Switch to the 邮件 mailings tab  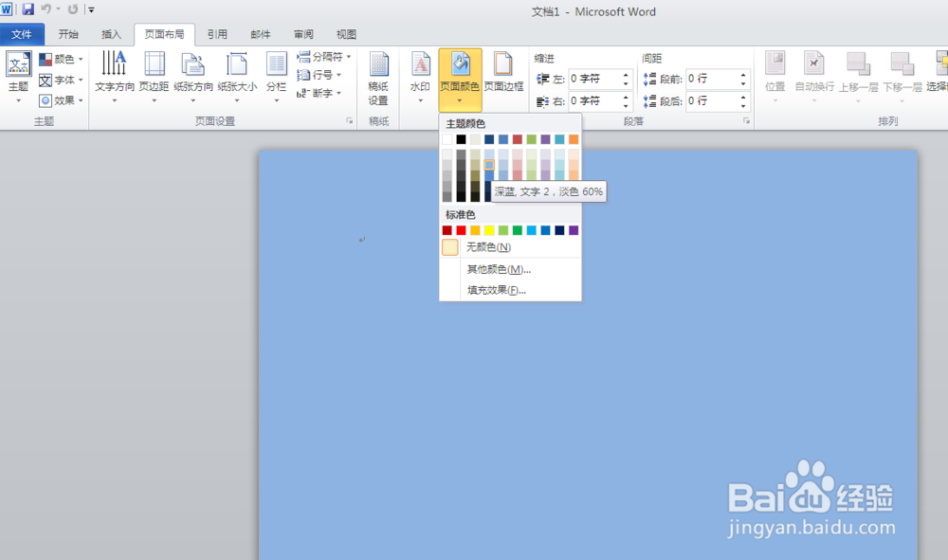pyautogui.click(x=261, y=34)
